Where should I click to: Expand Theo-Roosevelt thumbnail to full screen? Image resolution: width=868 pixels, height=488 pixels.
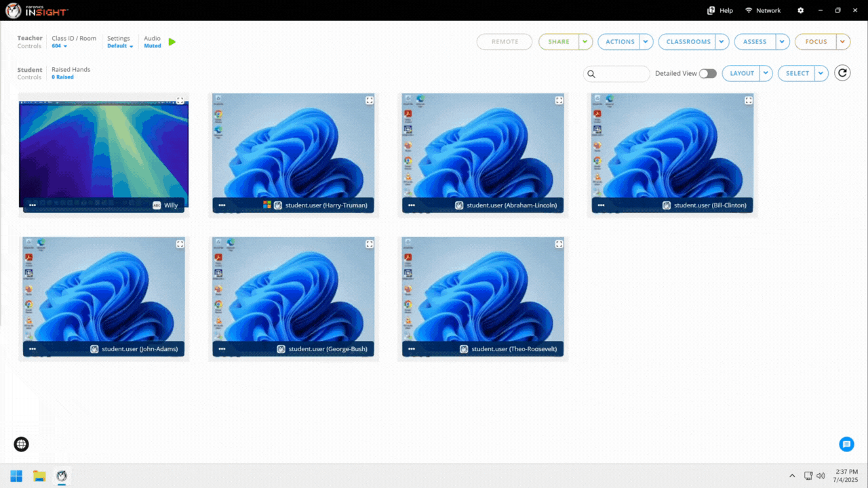pyautogui.click(x=559, y=244)
